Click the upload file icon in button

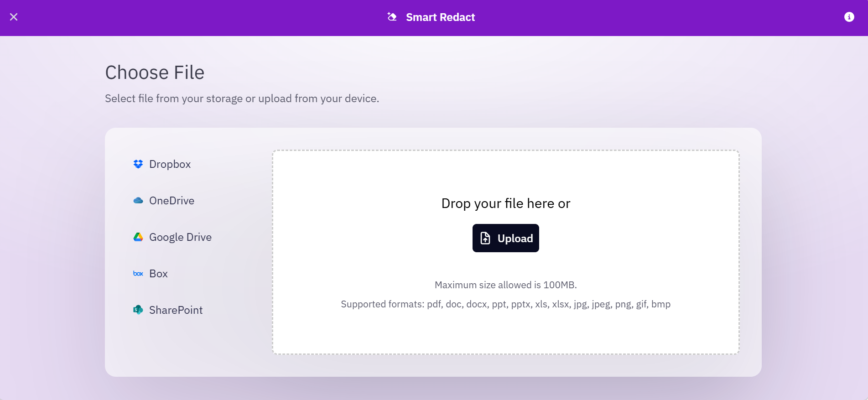[x=485, y=238]
